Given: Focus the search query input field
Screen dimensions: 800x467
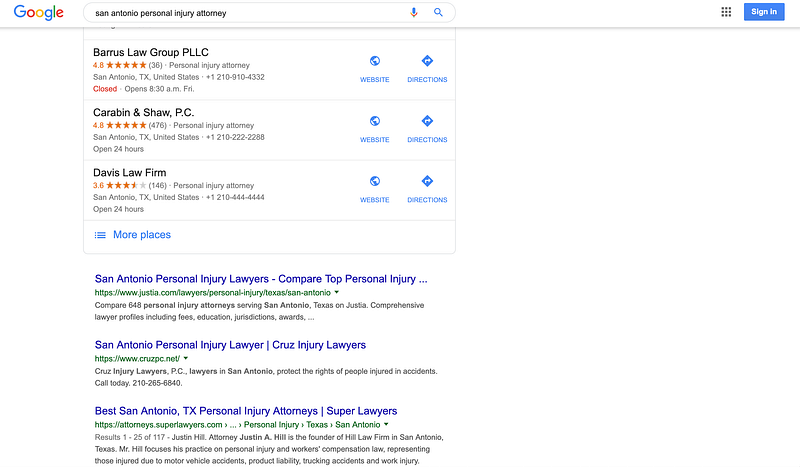Looking at the screenshot, I should tap(247, 13).
